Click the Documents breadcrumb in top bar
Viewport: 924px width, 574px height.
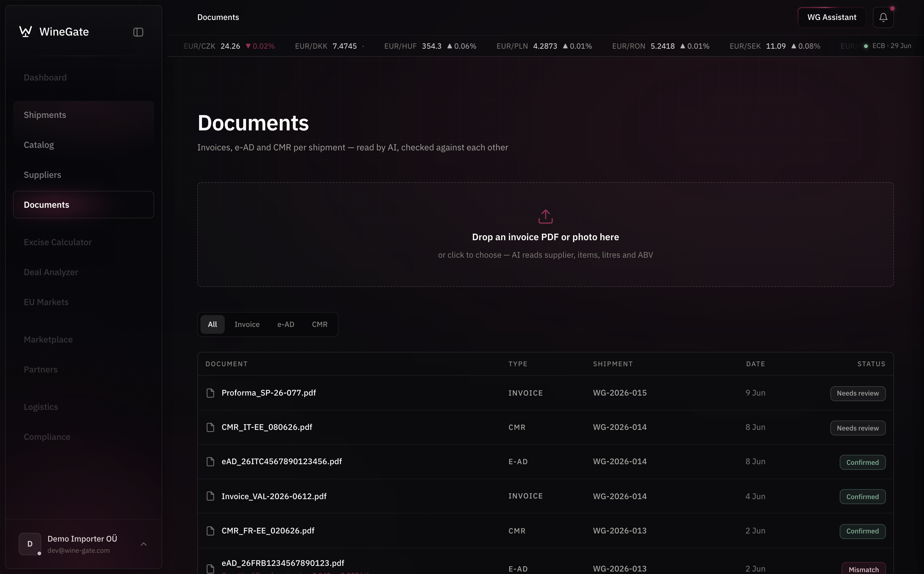click(218, 17)
